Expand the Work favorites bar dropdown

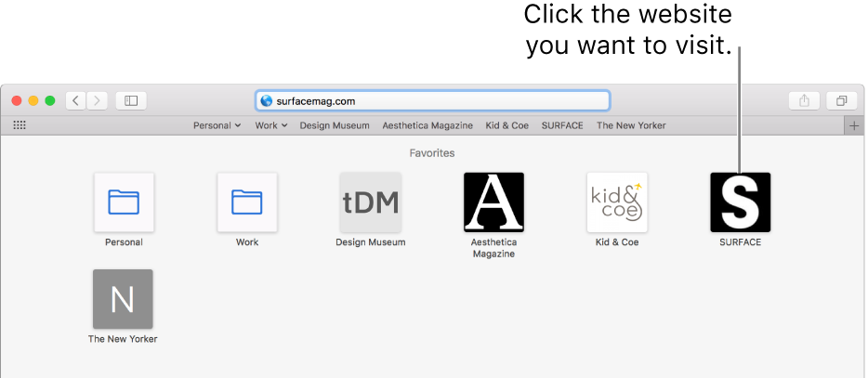pos(271,125)
